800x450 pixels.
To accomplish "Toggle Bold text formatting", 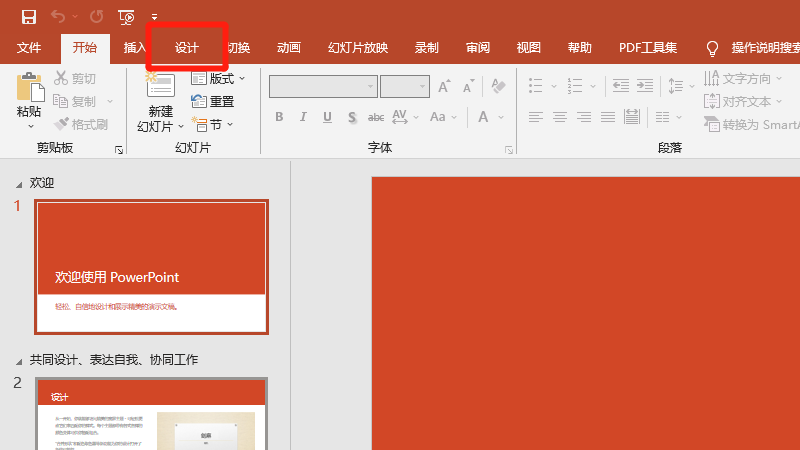I will click(x=279, y=118).
